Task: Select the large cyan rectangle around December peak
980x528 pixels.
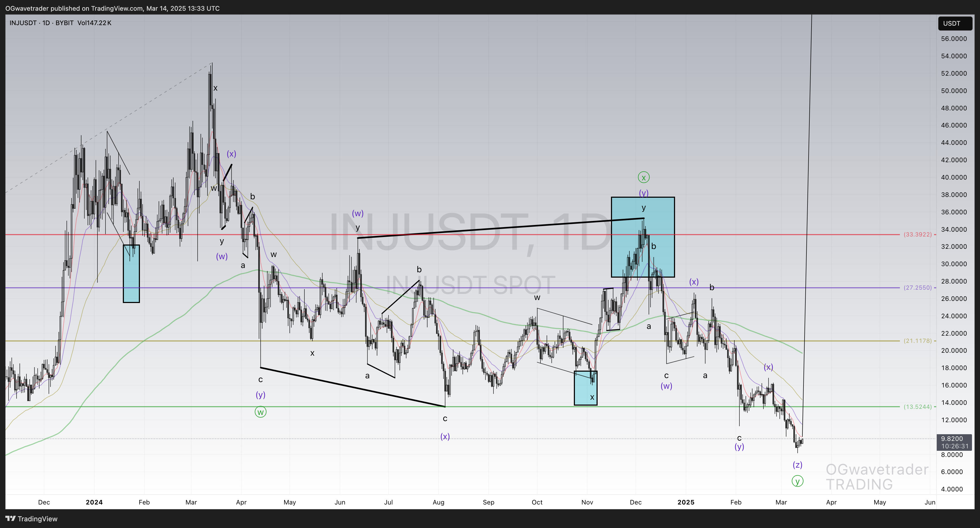Action: (x=643, y=237)
